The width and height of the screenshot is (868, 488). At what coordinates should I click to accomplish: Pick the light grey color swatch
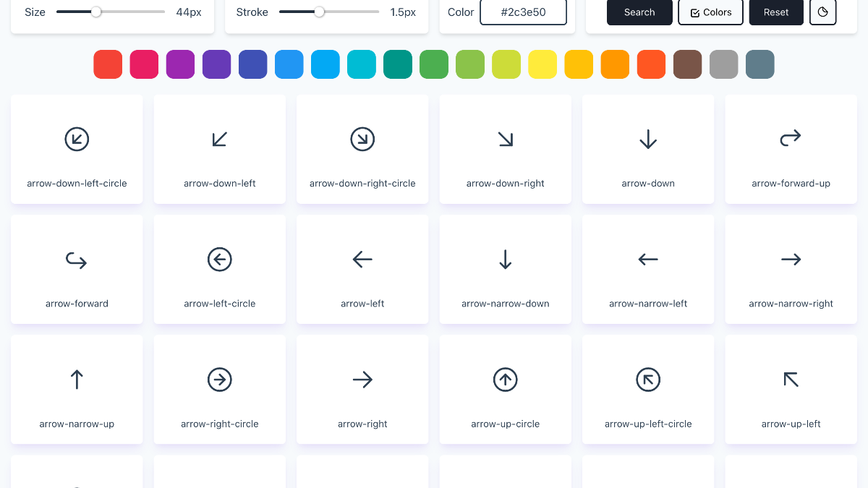[x=723, y=64]
